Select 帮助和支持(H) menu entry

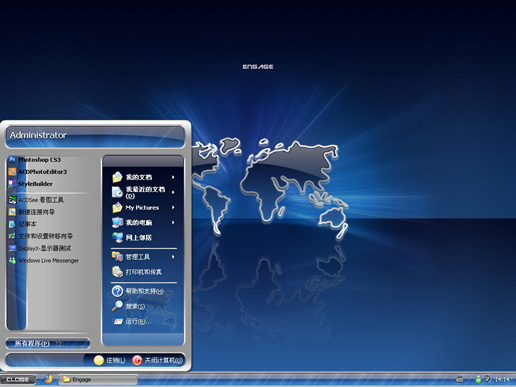pos(144,291)
